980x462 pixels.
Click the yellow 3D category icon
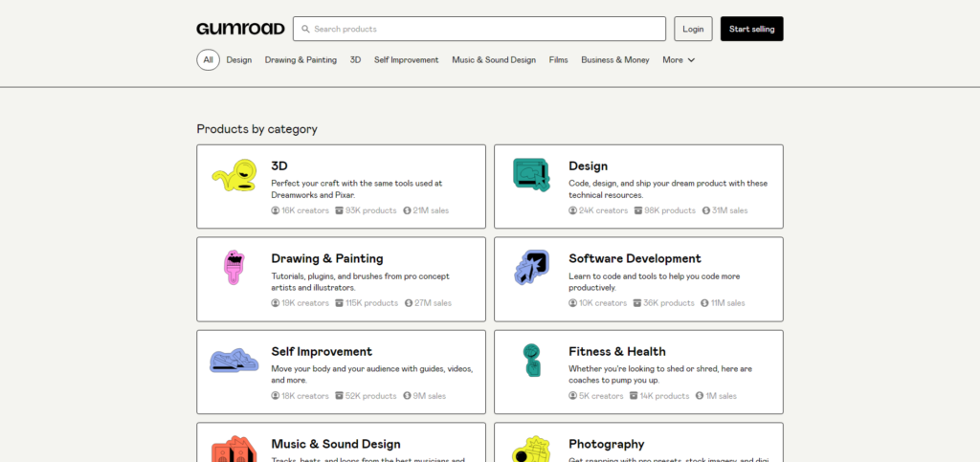234,177
